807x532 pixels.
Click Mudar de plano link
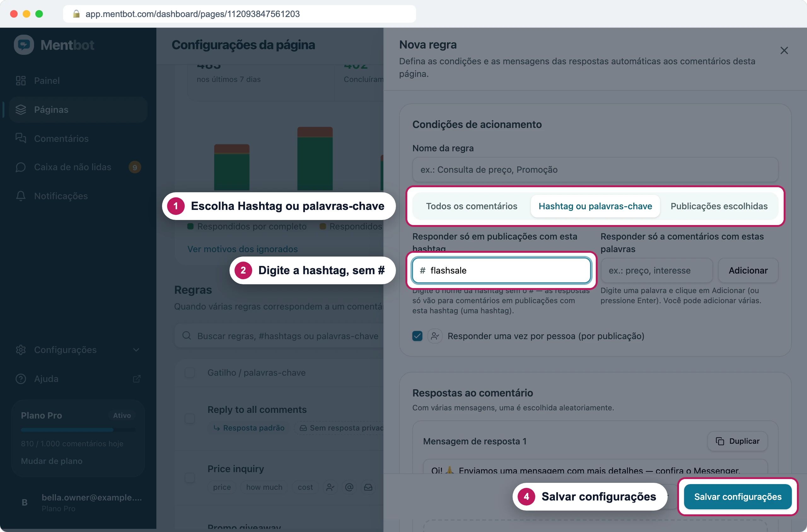[52, 461]
